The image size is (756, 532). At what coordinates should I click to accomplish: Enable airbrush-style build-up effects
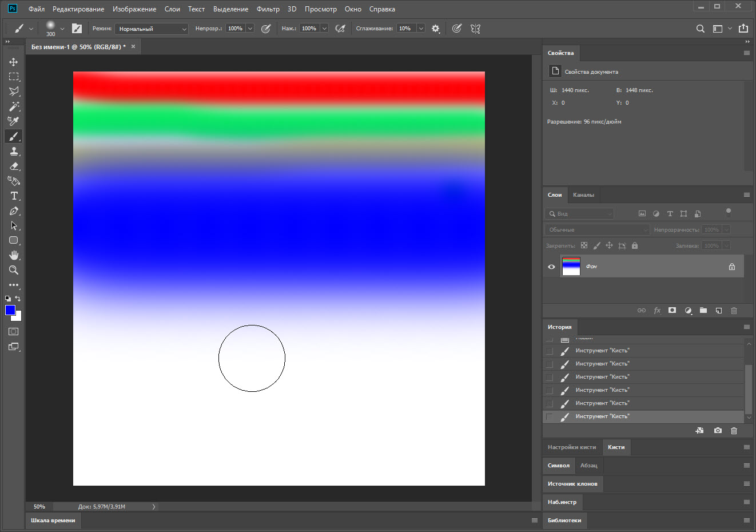[x=340, y=29]
